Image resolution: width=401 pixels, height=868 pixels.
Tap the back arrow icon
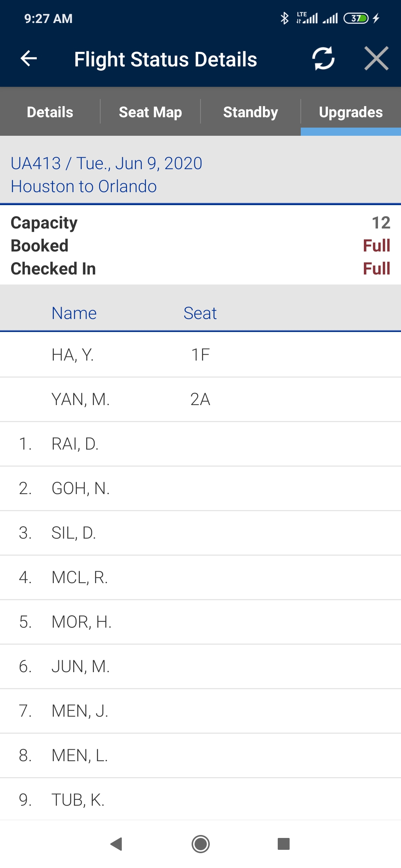tap(29, 59)
